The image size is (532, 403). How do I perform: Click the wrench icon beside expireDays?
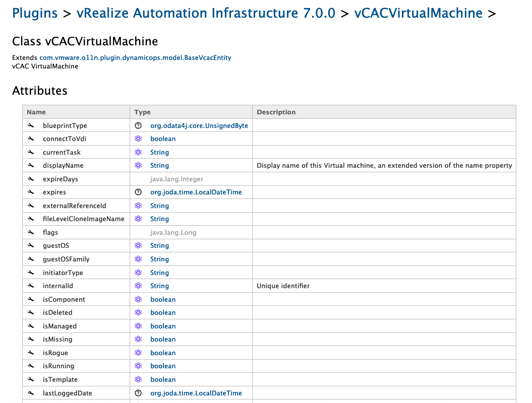tap(31, 179)
